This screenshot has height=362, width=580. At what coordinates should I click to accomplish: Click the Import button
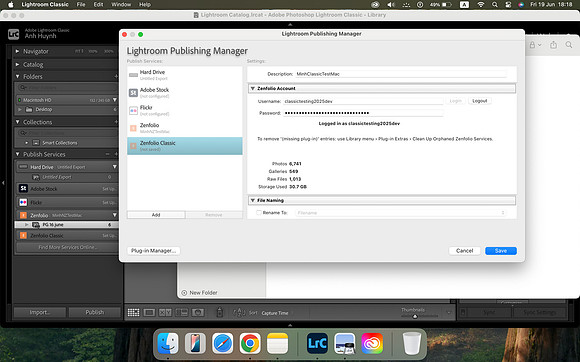(40, 312)
